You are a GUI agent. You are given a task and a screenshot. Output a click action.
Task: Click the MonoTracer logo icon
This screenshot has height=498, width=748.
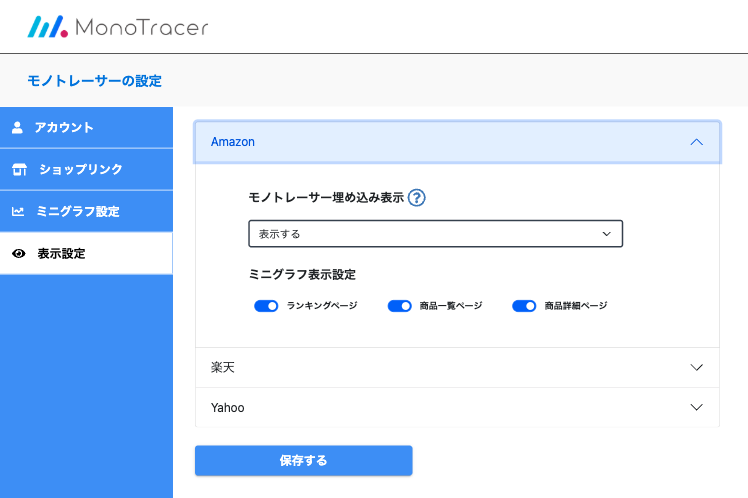[47, 27]
